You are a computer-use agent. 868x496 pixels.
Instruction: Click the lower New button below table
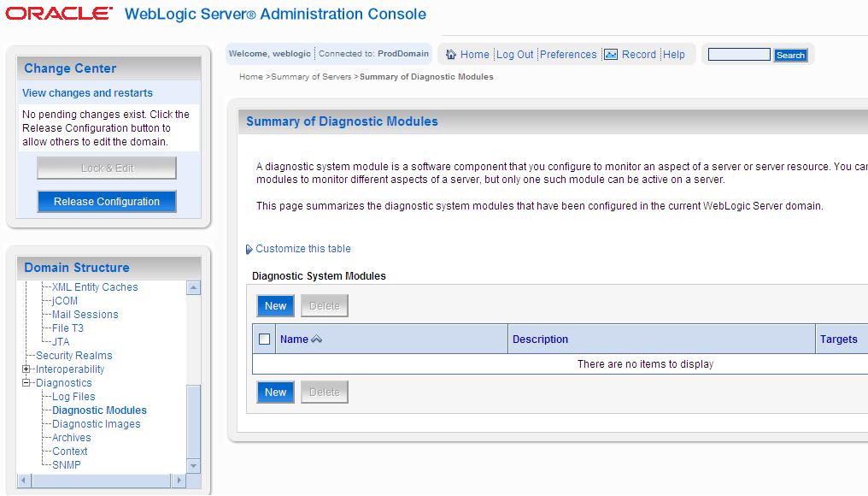[x=275, y=393]
